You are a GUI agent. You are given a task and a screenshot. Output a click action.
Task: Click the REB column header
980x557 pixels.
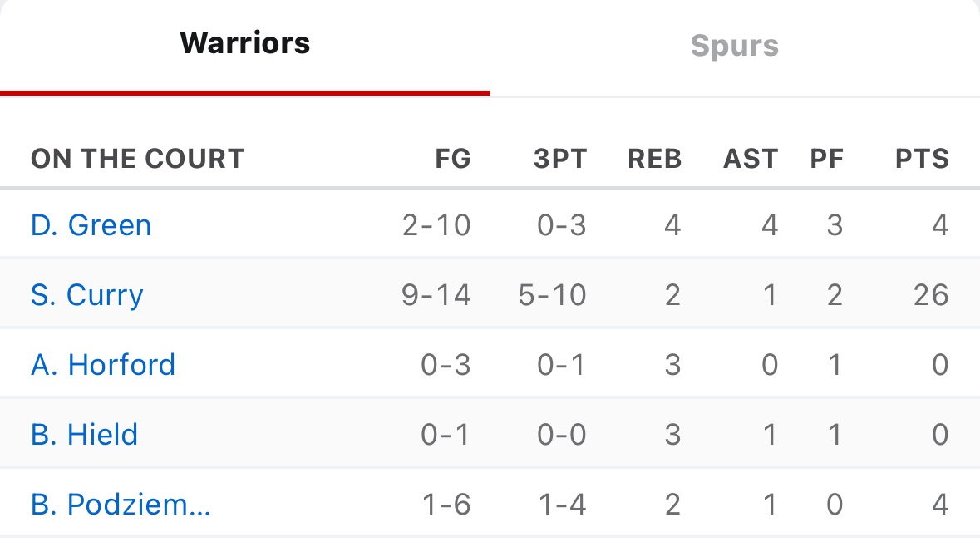(x=654, y=159)
